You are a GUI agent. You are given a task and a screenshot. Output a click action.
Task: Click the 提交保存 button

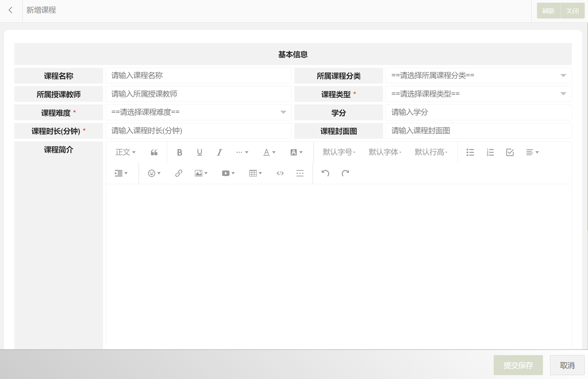(518, 365)
